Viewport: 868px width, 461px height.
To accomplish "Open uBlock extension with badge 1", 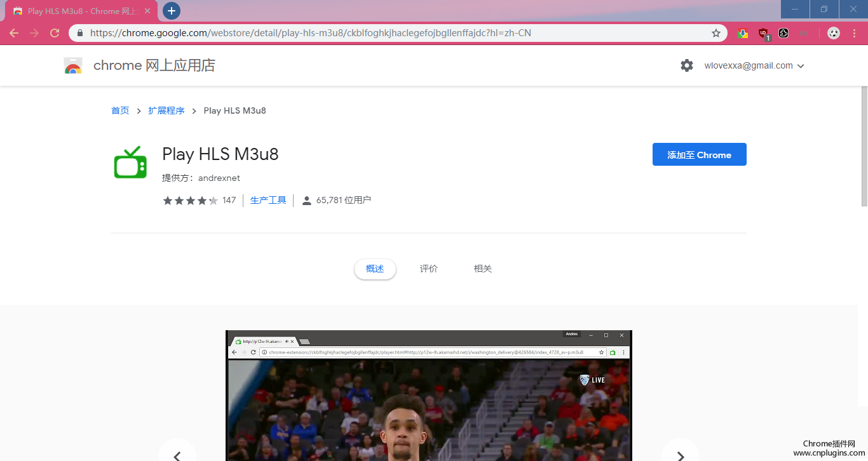I will coord(764,34).
